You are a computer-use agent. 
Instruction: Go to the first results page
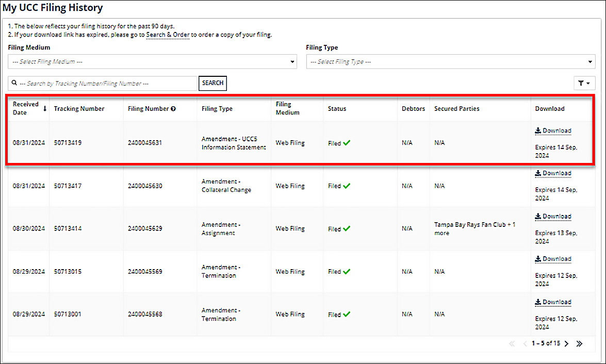tap(512, 343)
